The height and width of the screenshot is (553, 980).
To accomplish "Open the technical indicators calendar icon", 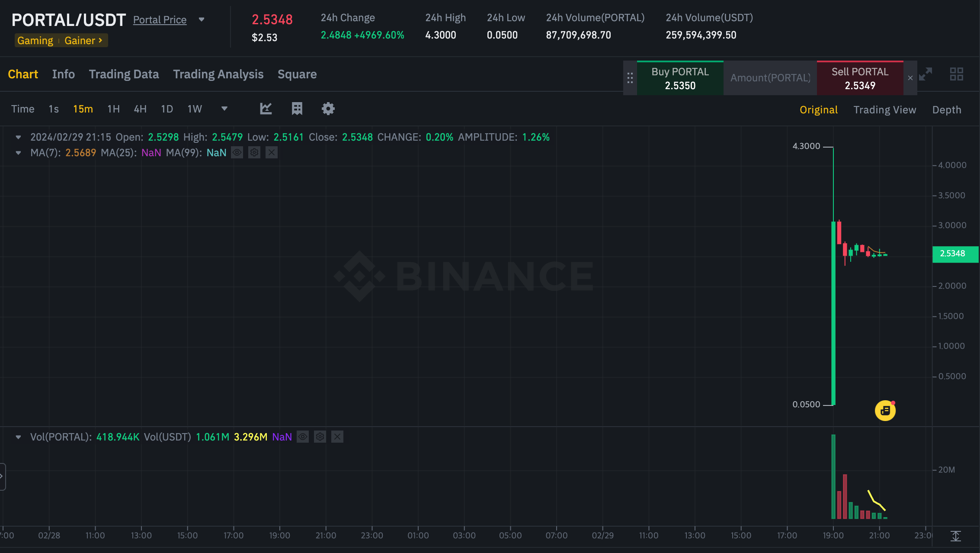I will coord(297,109).
